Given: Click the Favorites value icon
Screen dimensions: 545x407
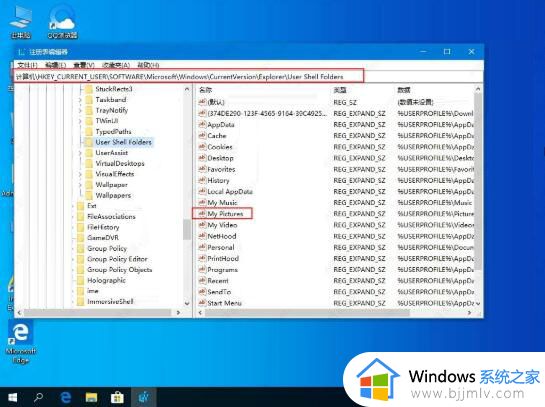Looking at the screenshot, I should 202,169.
